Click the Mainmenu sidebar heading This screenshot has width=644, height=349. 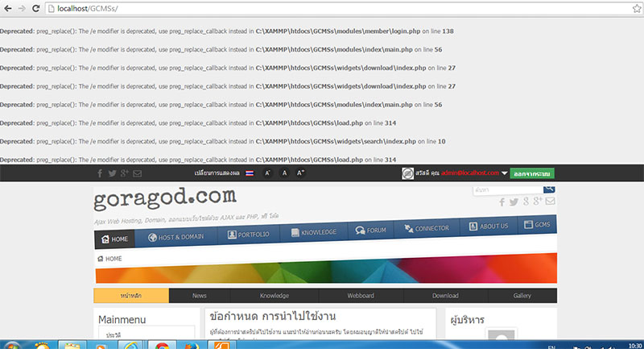pyautogui.click(x=122, y=319)
